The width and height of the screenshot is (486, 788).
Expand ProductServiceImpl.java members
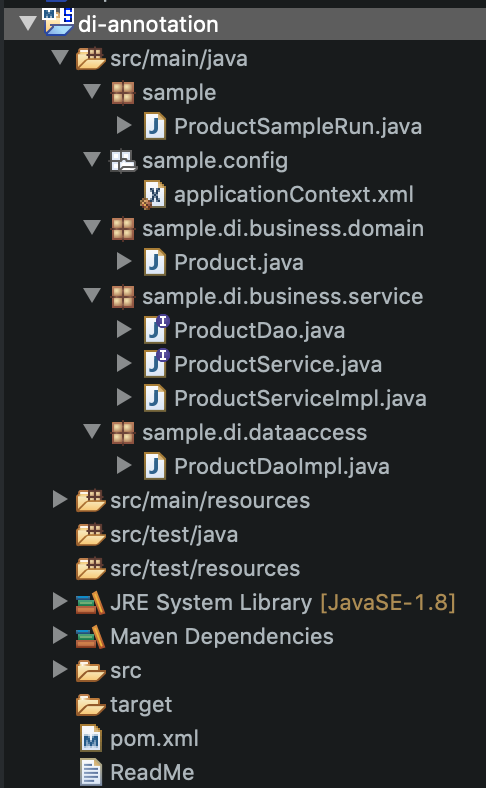pos(124,398)
